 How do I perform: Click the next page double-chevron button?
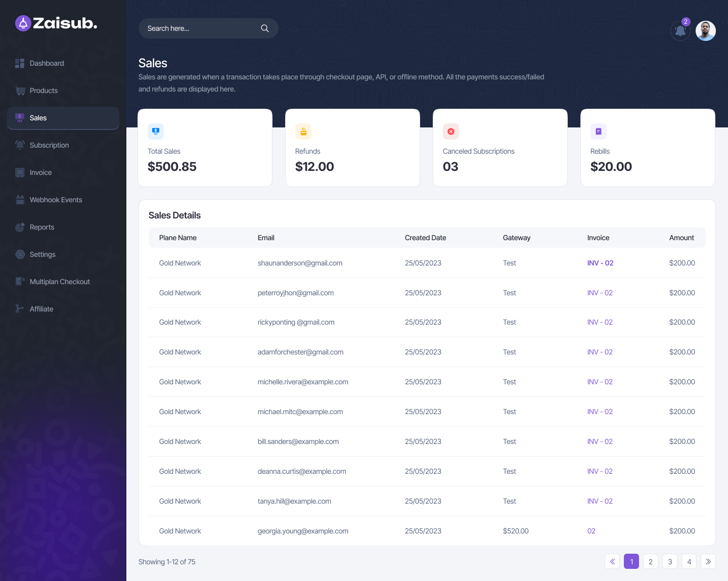click(708, 561)
